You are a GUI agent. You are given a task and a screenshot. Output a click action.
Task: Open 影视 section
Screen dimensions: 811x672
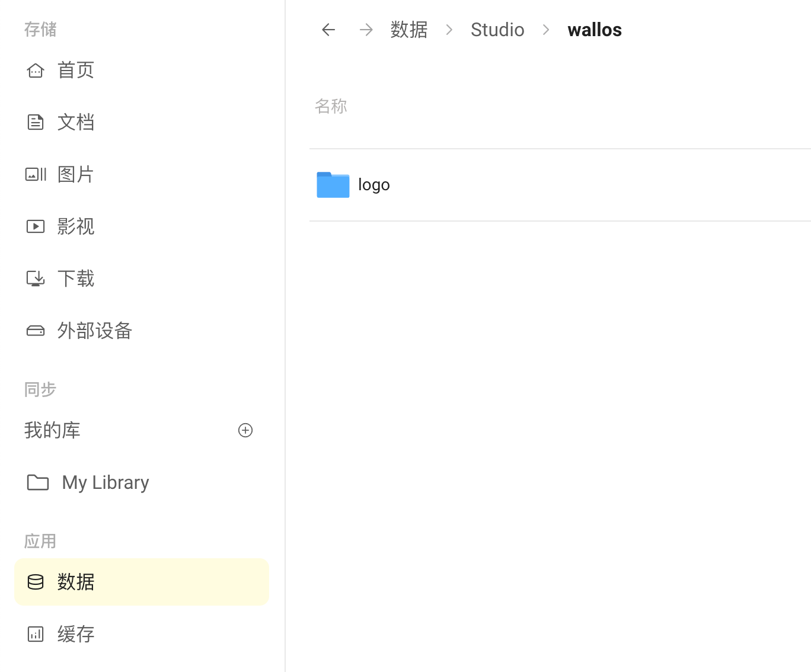(x=141, y=226)
